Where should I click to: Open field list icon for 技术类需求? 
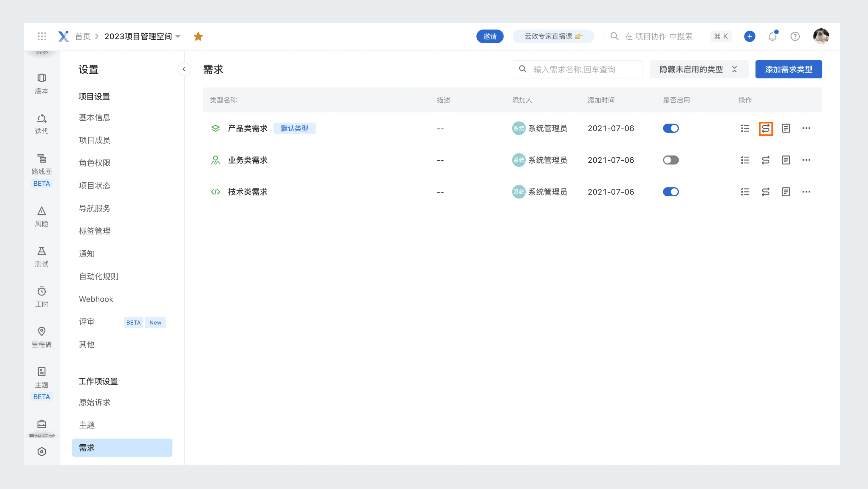745,192
